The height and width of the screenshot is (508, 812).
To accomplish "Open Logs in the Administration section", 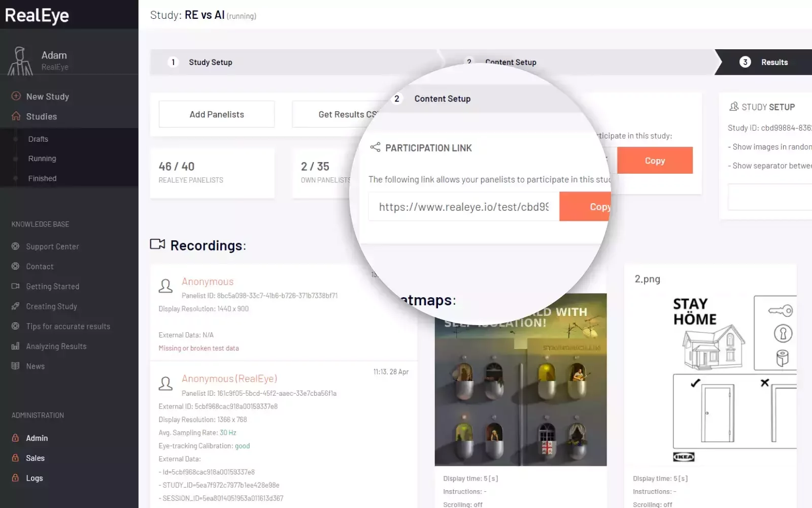I will [35, 478].
